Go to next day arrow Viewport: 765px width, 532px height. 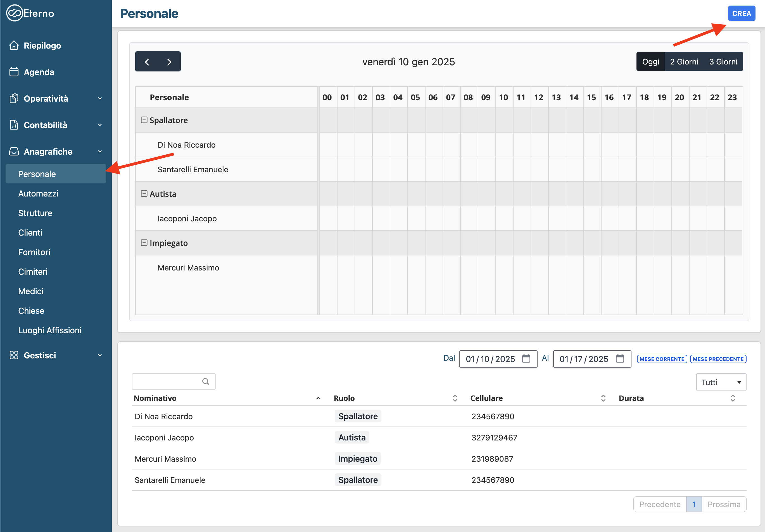tap(169, 62)
